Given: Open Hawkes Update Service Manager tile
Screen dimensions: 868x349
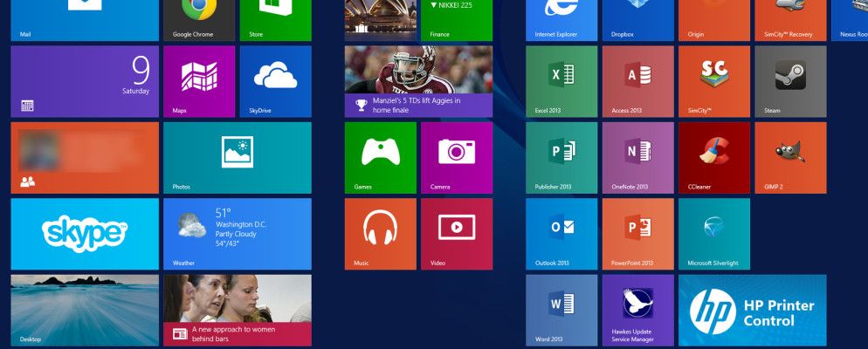Looking at the screenshot, I should (638, 311).
